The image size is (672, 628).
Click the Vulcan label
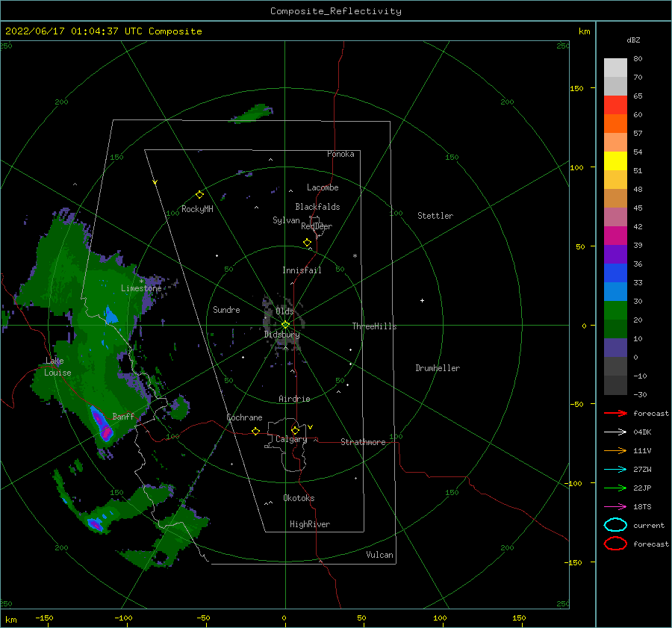point(379,555)
